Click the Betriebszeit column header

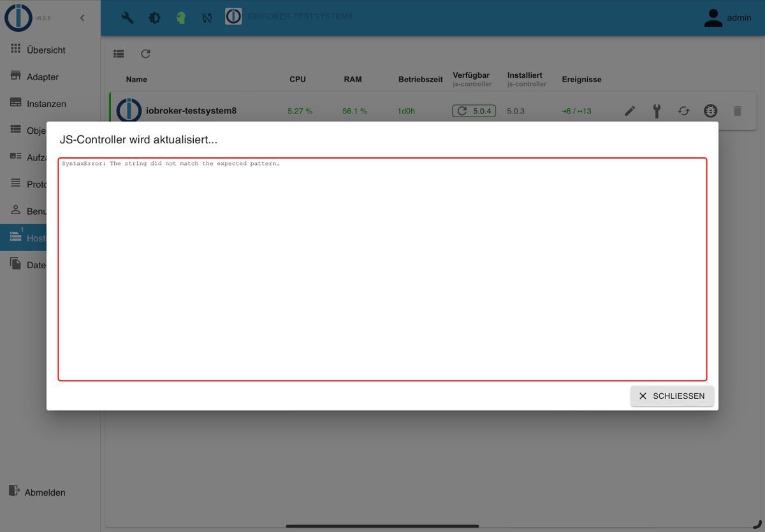point(421,80)
